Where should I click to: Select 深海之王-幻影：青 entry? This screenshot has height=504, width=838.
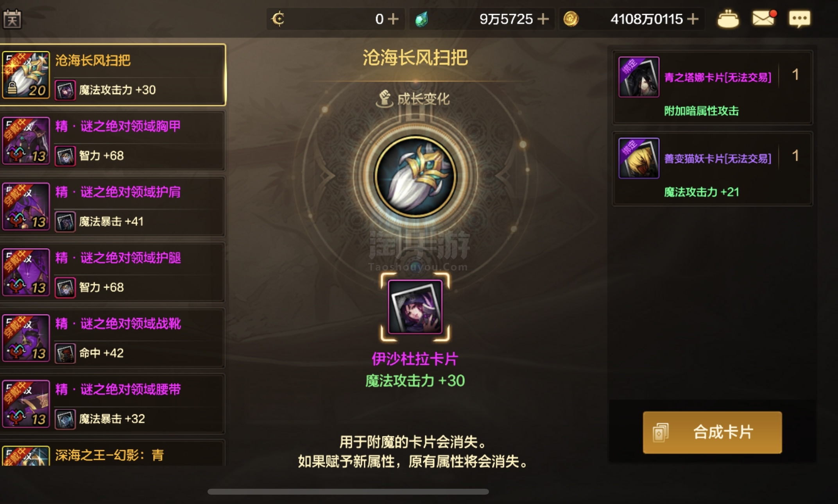pos(113,453)
